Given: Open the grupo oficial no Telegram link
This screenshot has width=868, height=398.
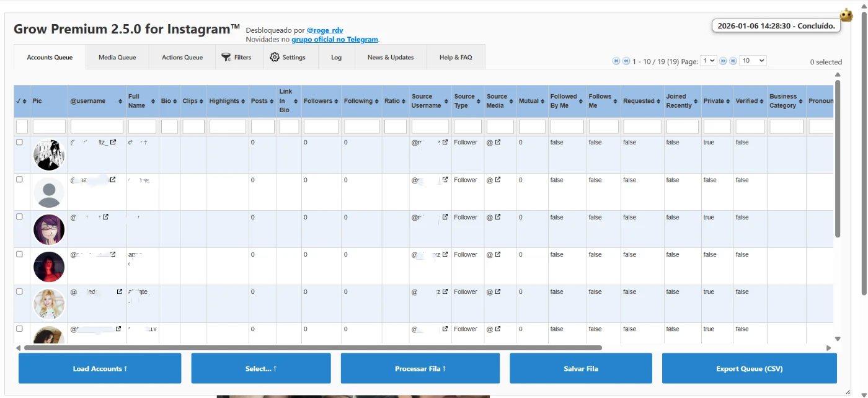Looking at the screenshot, I should (x=335, y=39).
